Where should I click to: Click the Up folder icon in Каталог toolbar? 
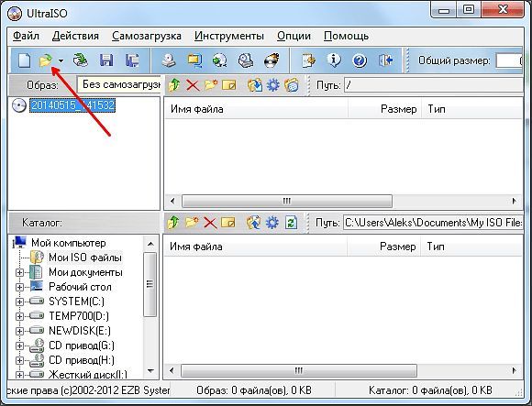[x=173, y=223]
